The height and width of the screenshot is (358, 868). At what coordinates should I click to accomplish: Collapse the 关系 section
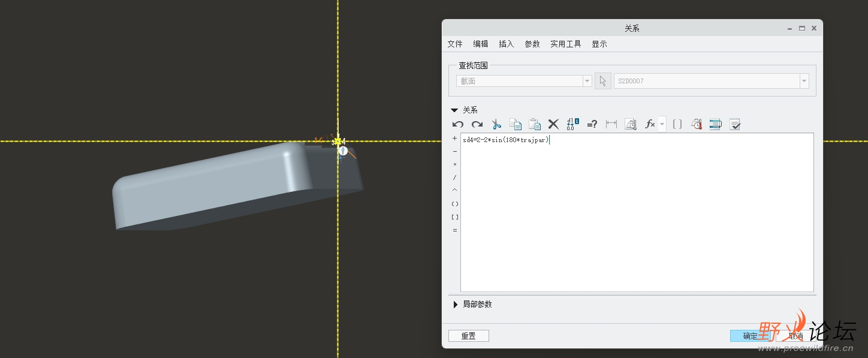(x=454, y=110)
